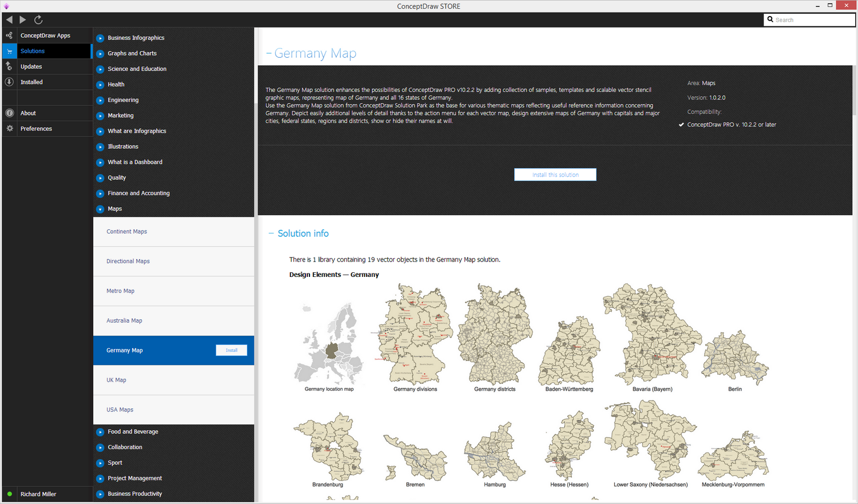Select the Germany Map list row
The width and height of the screenshot is (858, 504).
pos(173,350)
